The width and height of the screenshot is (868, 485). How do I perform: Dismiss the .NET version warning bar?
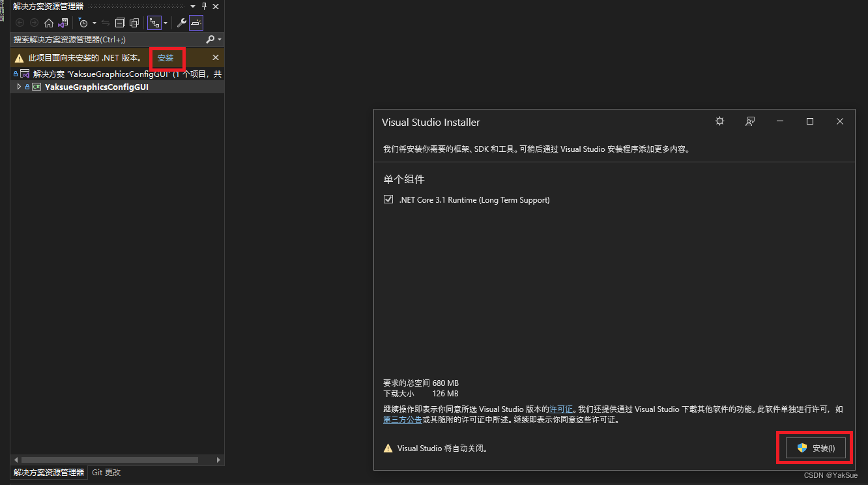(216, 57)
